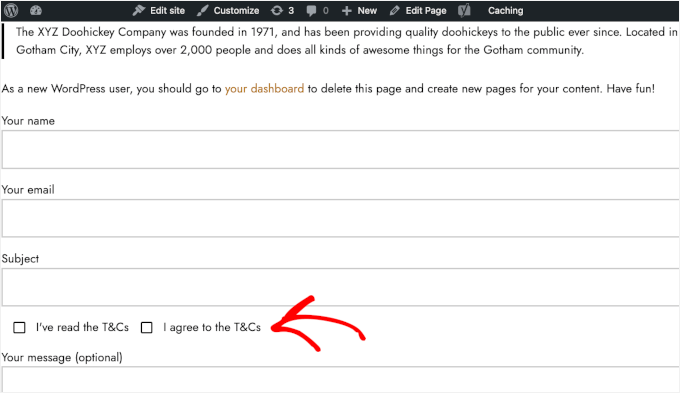Open the New content menu
Screen dimensions: 680x393
(x=359, y=10)
